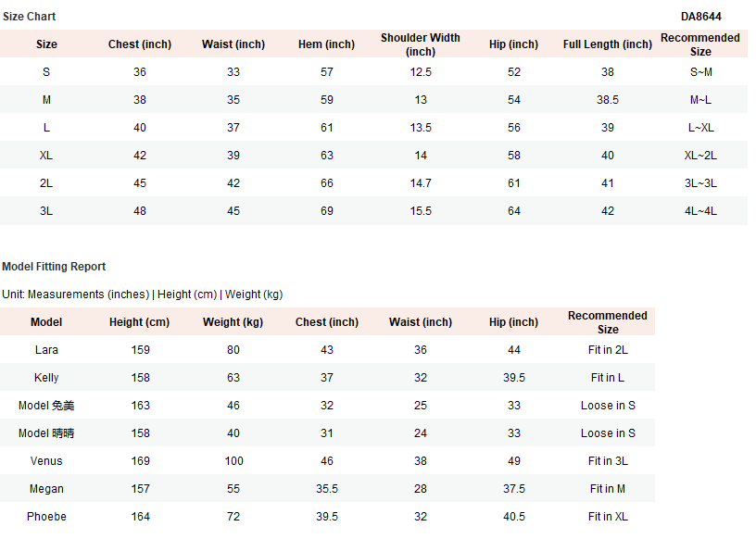The height and width of the screenshot is (539, 756).
Task: Click the "Fit in 2L" recommendation cell
Action: click(x=608, y=350)
